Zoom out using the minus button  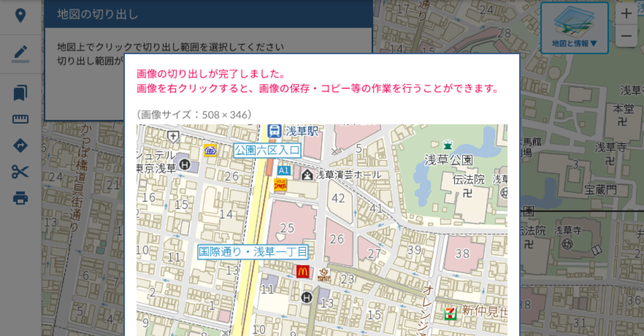pos(627,36)
